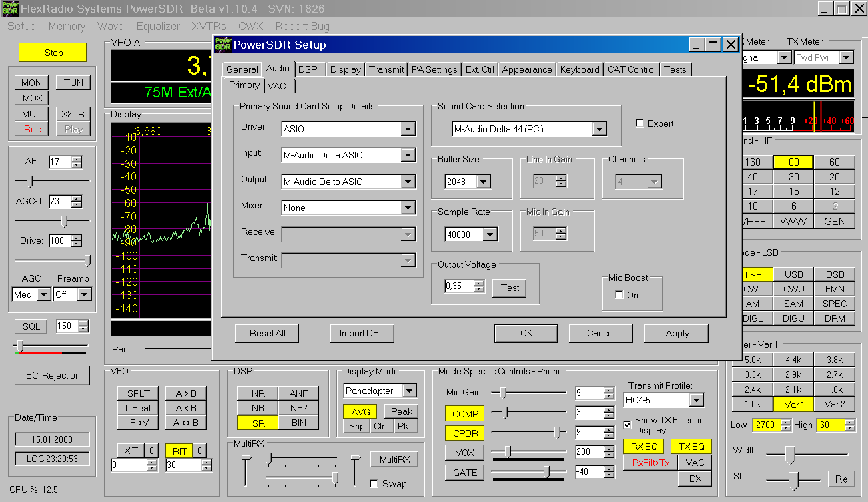This screenshot has height=502, width=868.
Task: Switch to the DSP setup tab
Action: [x=308, y=69]
